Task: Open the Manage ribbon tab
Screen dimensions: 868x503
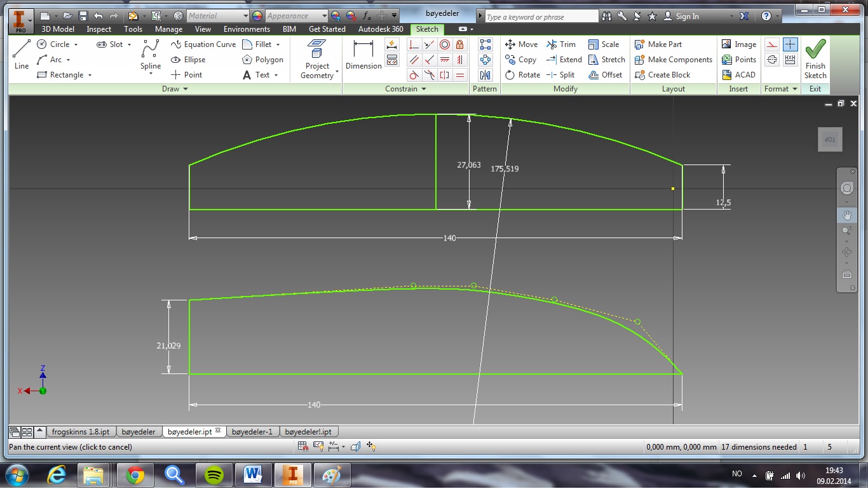Action: point(168,29)
